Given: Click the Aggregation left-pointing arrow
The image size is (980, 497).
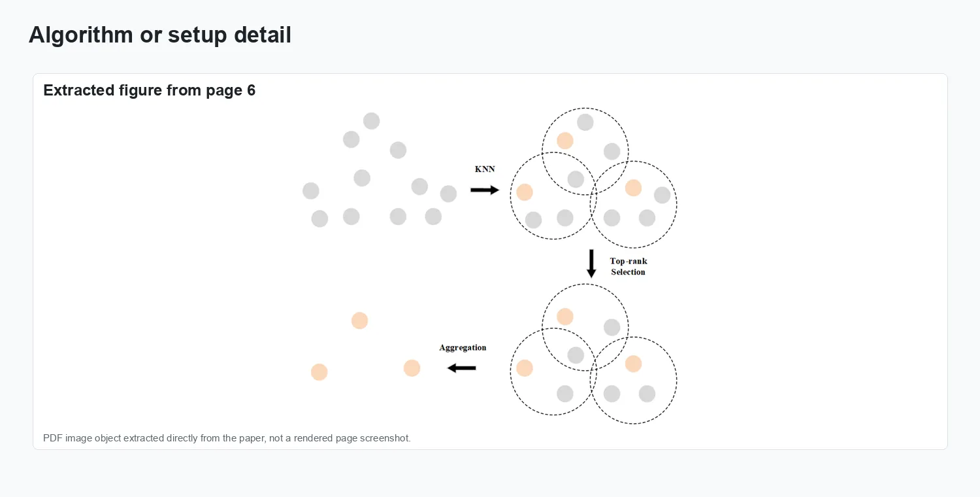Looking at the screenshot, I should point(461,368).
